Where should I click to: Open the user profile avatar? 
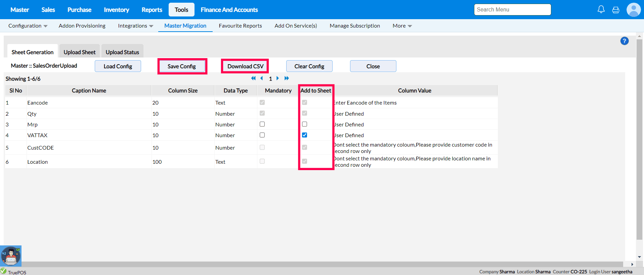click(633, 10)
